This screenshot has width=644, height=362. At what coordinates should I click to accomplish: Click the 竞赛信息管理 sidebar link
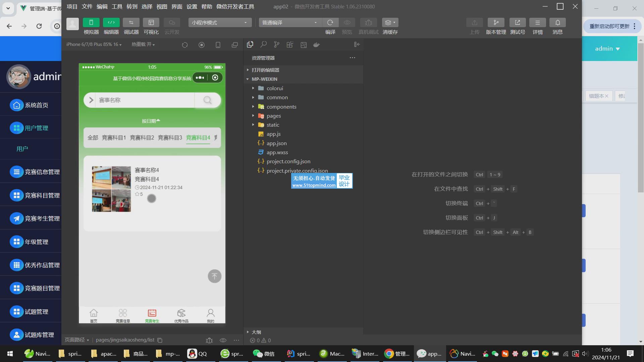click(x=42, y=172)
